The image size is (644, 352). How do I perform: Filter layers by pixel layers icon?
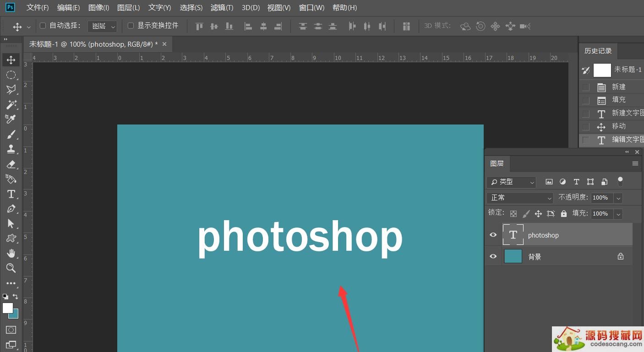click(x=549, y=182)
